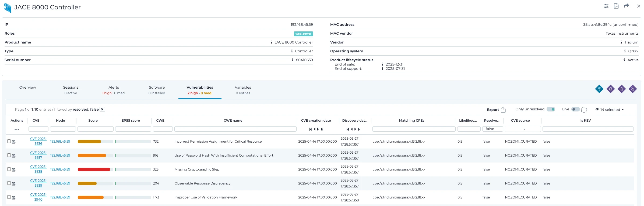Sort by the EPSS score column header
Image resolution: width=644 pixels, height=206 pixels.
click(x=131, y=121)
